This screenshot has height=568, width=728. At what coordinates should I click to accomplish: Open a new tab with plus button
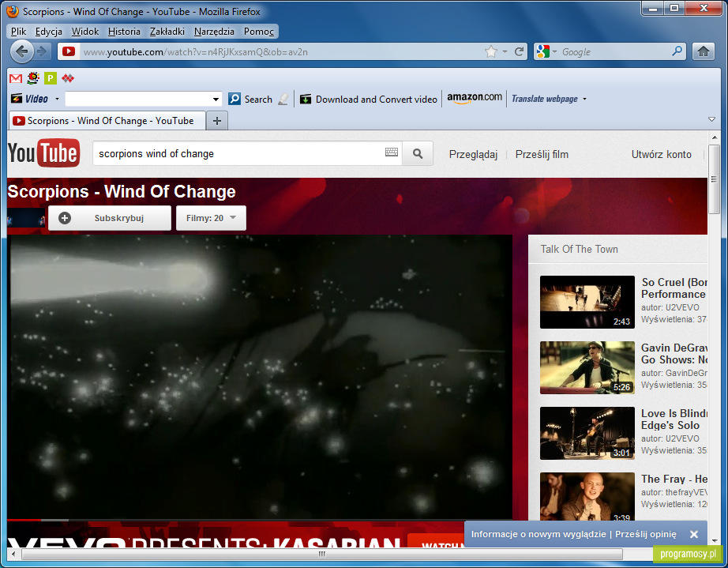[217, 121]
